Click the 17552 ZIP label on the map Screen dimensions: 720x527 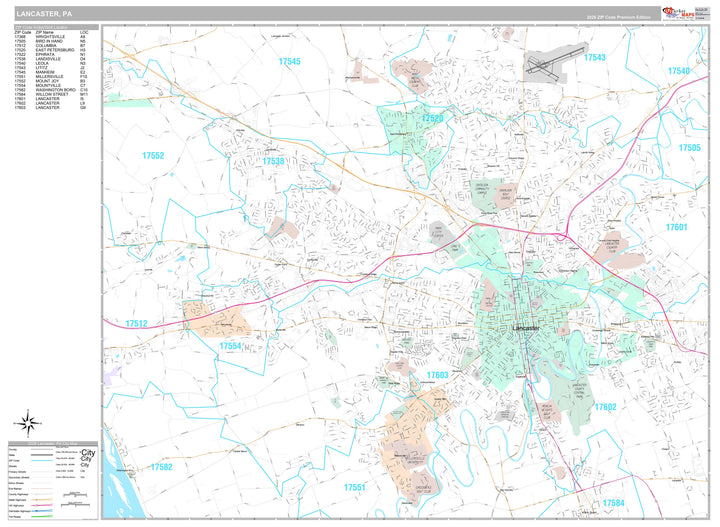pos(153,156)
